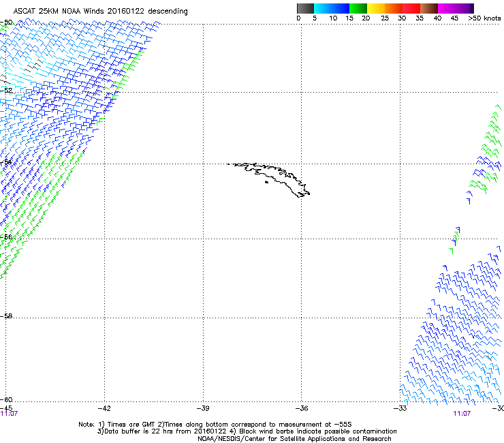Click the -52 latitude axis label
Screen dimensions: 504x443
(x=6, y=91)
